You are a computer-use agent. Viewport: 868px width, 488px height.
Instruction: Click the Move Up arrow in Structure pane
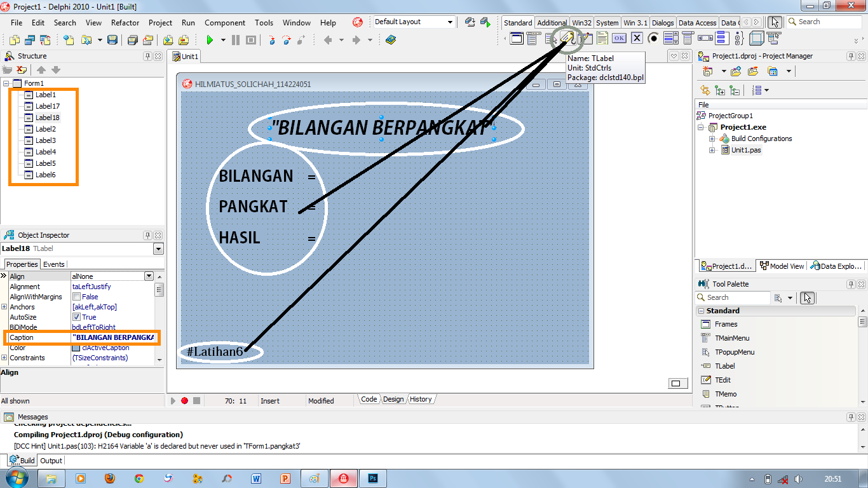pyautogui.click(x=41, y=70)
